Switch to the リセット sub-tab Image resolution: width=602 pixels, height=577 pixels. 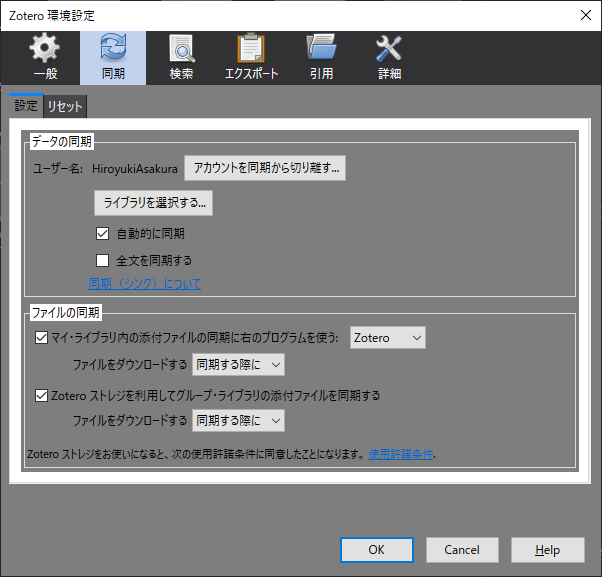pos(65,106)
